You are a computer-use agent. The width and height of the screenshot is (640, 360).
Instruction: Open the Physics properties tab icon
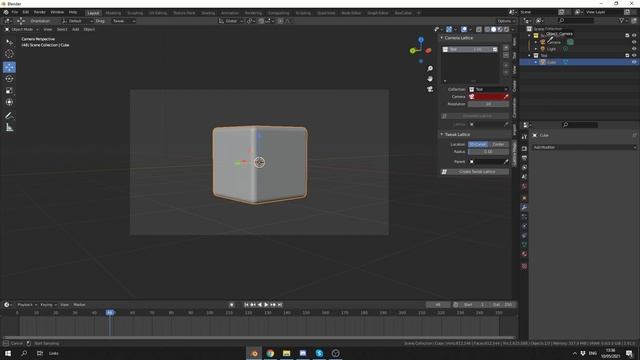click(x=524, y=226)
